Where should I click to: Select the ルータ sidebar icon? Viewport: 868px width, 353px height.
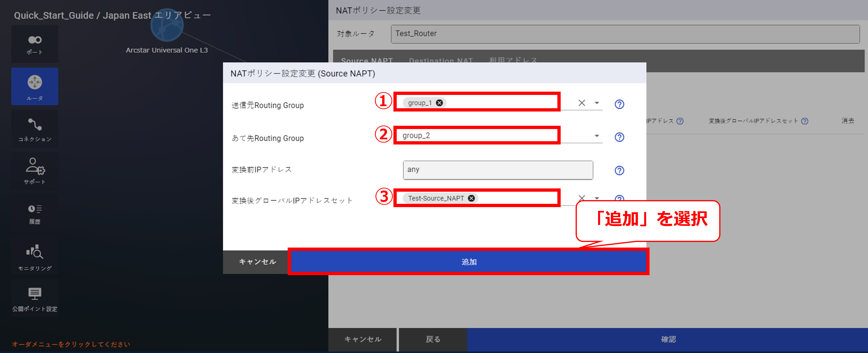[35, 86]
